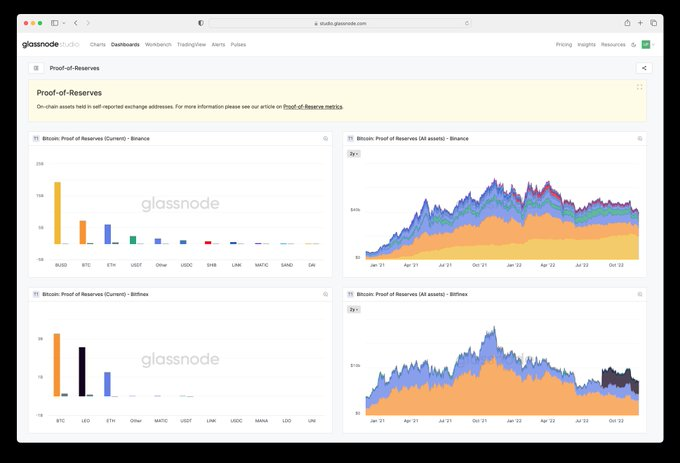Reload the page using the refresh icon
The height and width of the screenshot is (463, 680).
click(467, 23)
